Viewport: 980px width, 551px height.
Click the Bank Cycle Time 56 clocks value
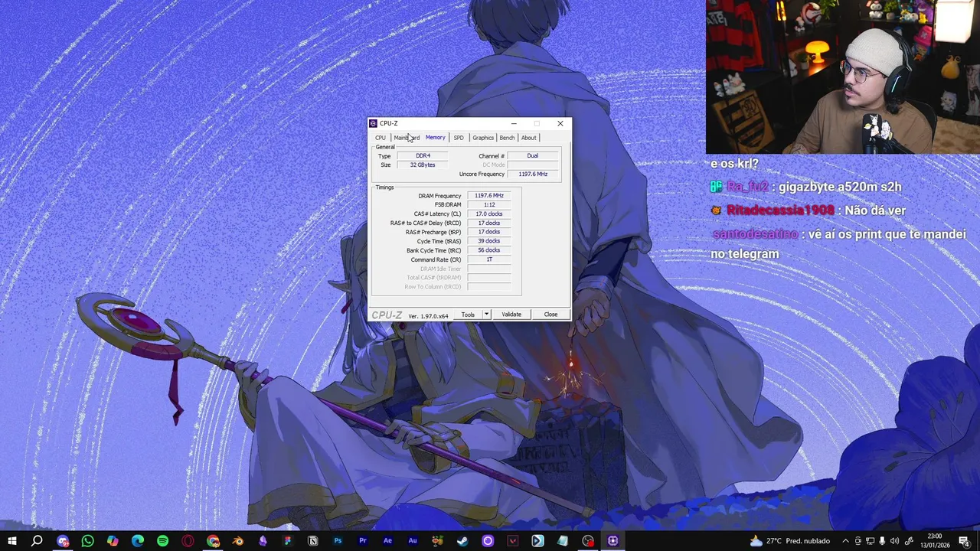489,250
